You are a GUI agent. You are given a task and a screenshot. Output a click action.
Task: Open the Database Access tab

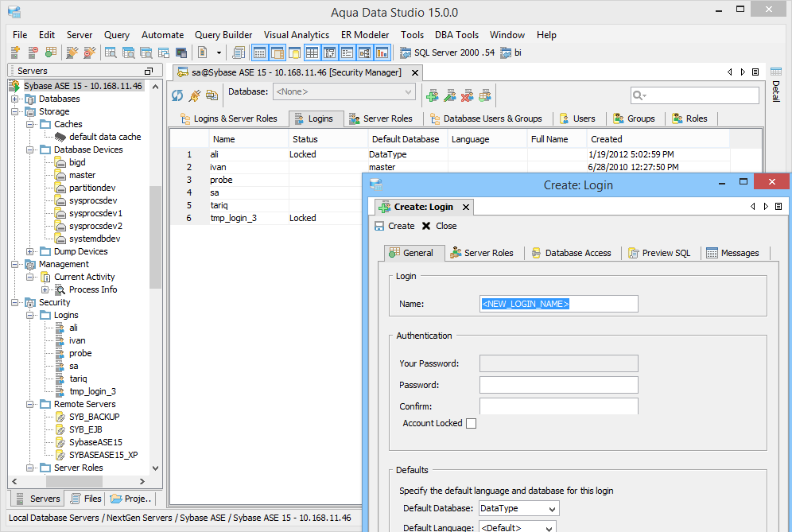[x=571, y=253]
